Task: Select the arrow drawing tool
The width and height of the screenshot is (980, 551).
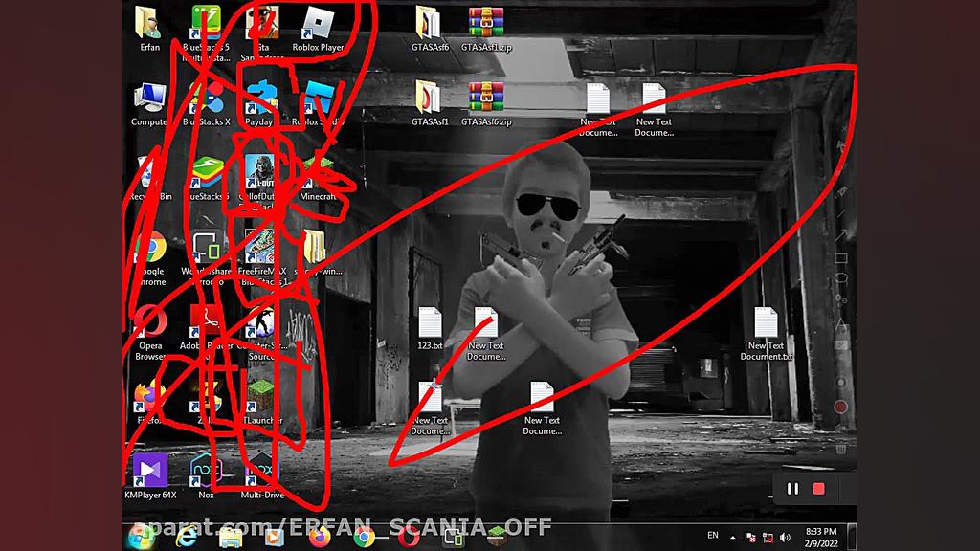Action: point(840,236)
